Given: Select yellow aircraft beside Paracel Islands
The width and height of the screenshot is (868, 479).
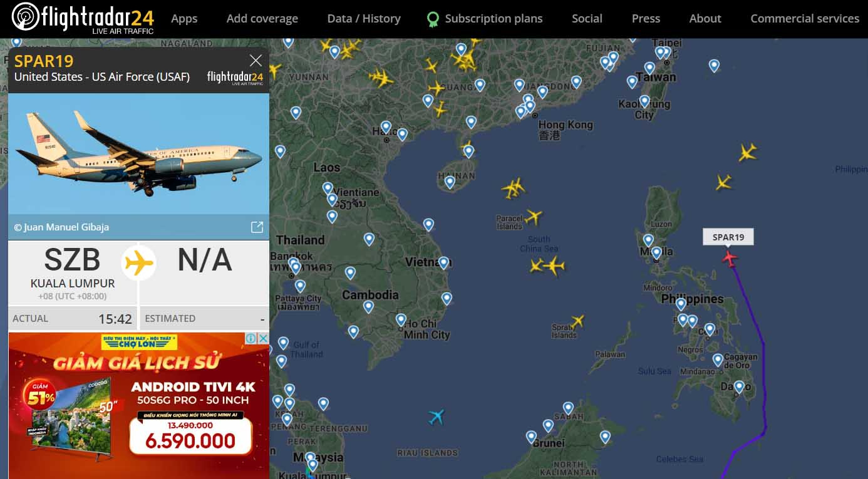Looking at the screenshot, I should pos(533,217).
